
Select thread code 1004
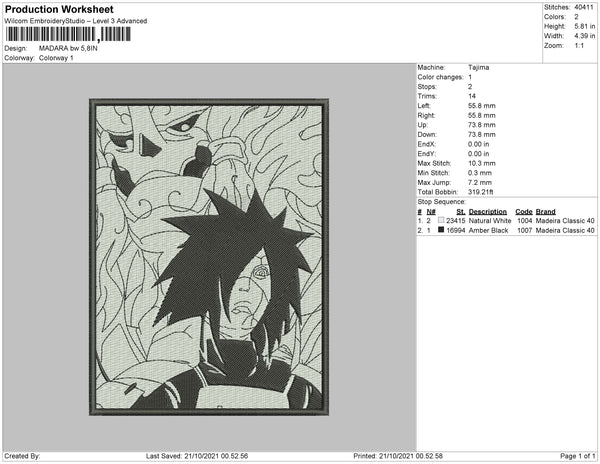(x=525, y=221)
